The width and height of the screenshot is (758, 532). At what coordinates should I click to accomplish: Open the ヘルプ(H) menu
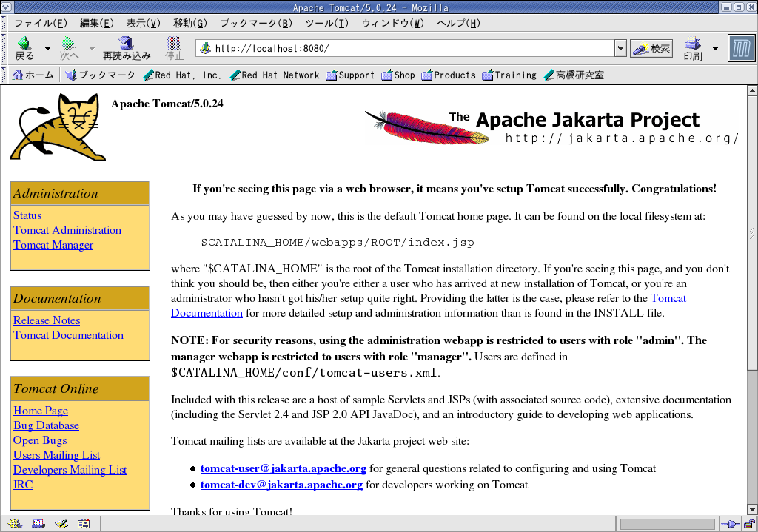458,23
